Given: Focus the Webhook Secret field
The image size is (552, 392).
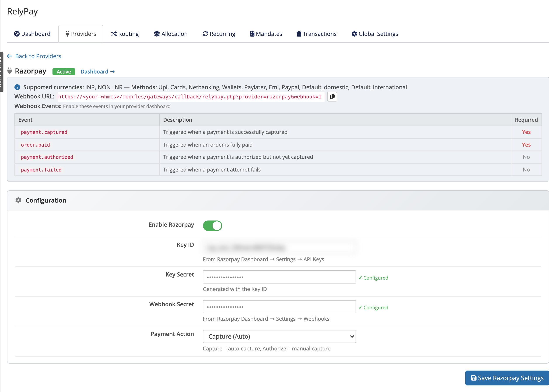Looking at the screenshot, I should pyautogui.click(x=279, y=307).
